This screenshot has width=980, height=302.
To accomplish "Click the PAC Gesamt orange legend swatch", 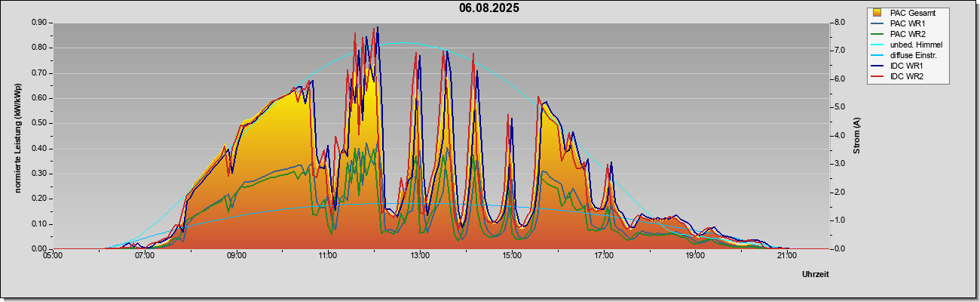I will pos(877,13).
